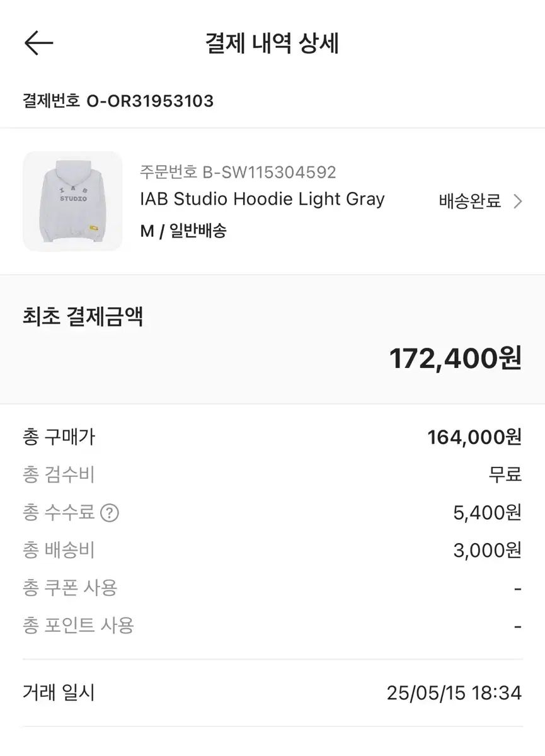This screenshot has width=545, height=756.
Task: Select the 총 포인트 사용 label
Action: [x=78, y=626]
